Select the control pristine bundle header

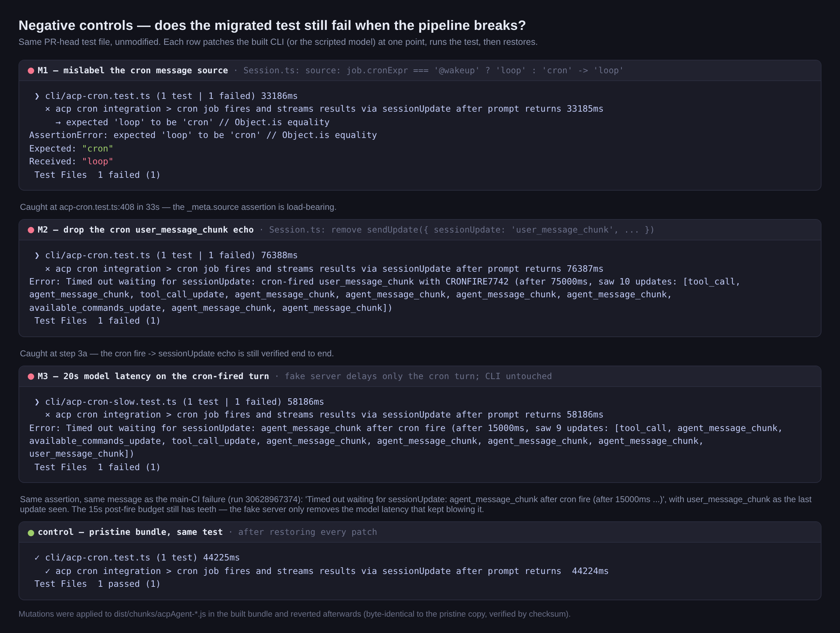pos(420,532)
